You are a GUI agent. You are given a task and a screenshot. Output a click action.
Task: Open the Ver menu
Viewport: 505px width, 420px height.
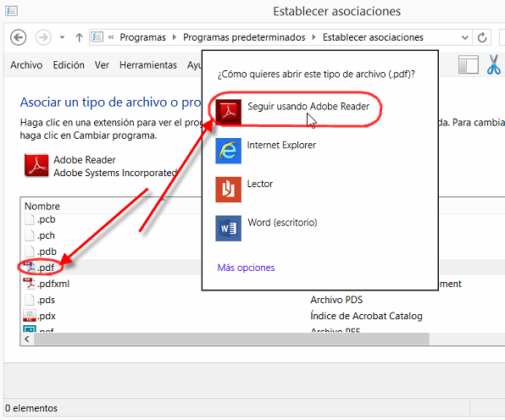point(102,65)
